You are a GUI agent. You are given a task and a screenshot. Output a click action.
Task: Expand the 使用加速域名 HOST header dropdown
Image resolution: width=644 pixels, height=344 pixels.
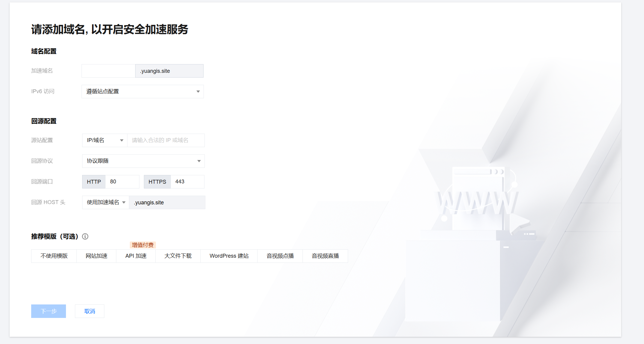click(x=106, y=202)
